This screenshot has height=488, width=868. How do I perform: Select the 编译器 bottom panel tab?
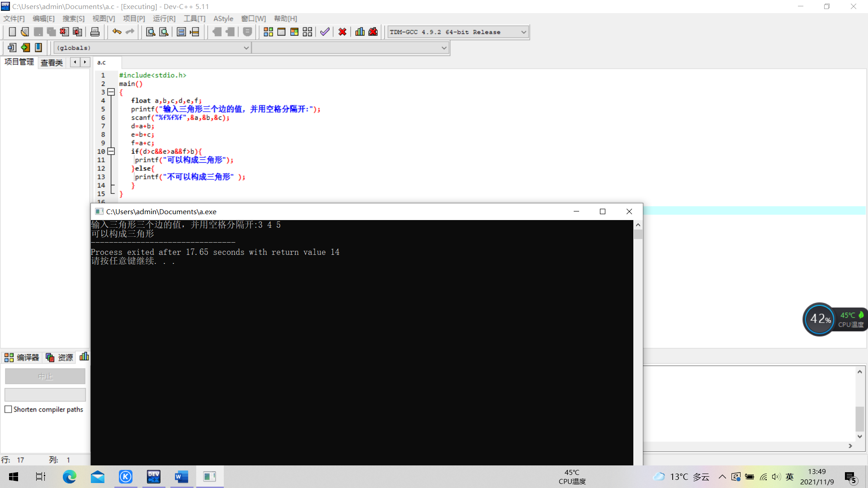22,357
